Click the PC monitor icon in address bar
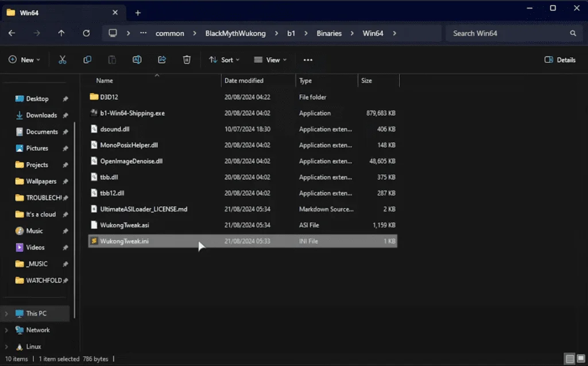The image size is (588, 366). [x=113, y=33]
